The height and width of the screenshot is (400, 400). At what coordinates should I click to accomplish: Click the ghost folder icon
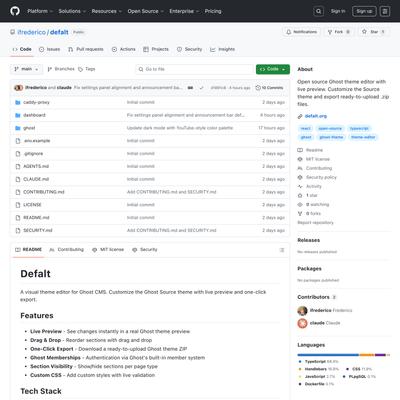point(18,128)
